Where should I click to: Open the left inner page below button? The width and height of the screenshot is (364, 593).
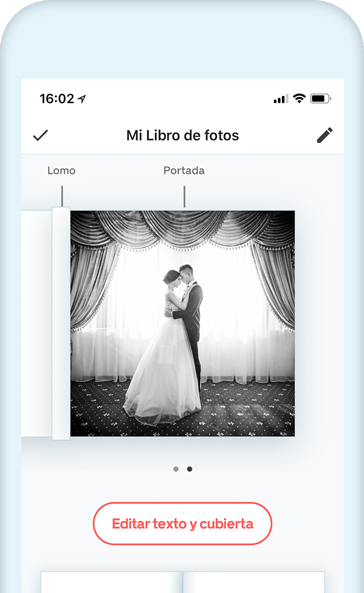[x=111, y=582]
